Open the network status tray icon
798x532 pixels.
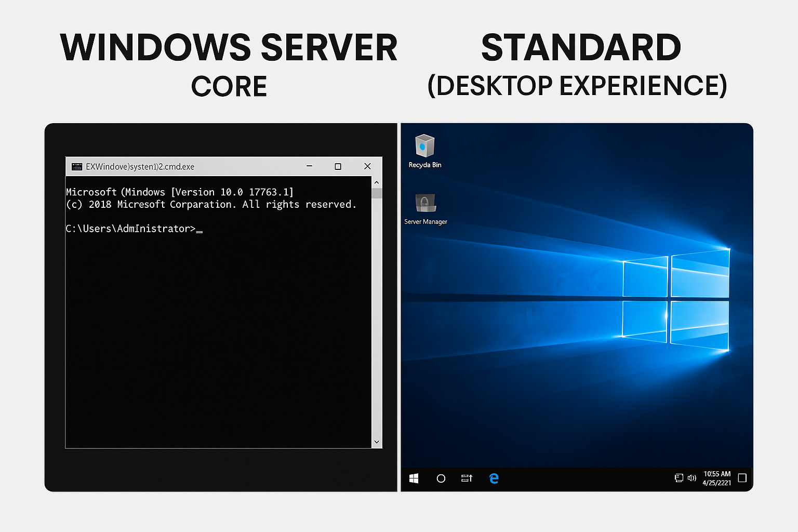[x=679, y=477]
